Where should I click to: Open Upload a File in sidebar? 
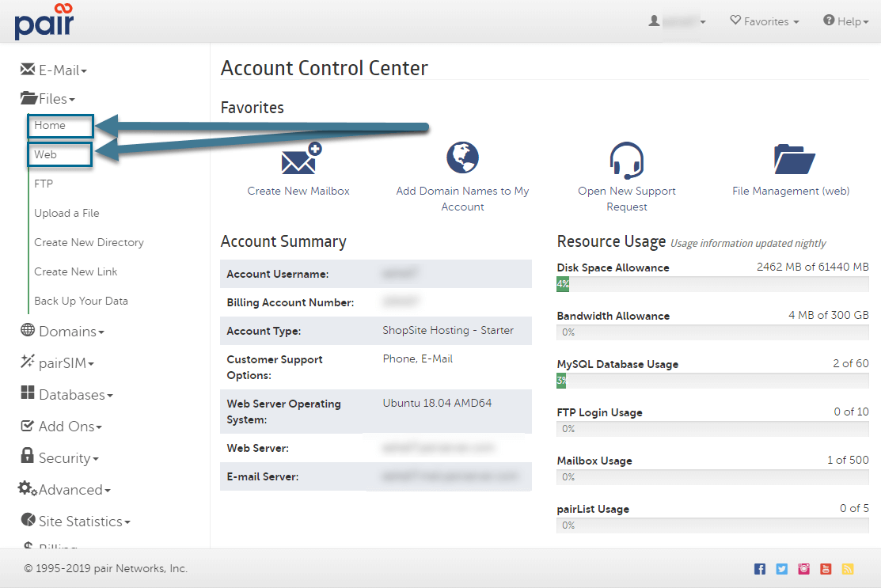(66, 213)
